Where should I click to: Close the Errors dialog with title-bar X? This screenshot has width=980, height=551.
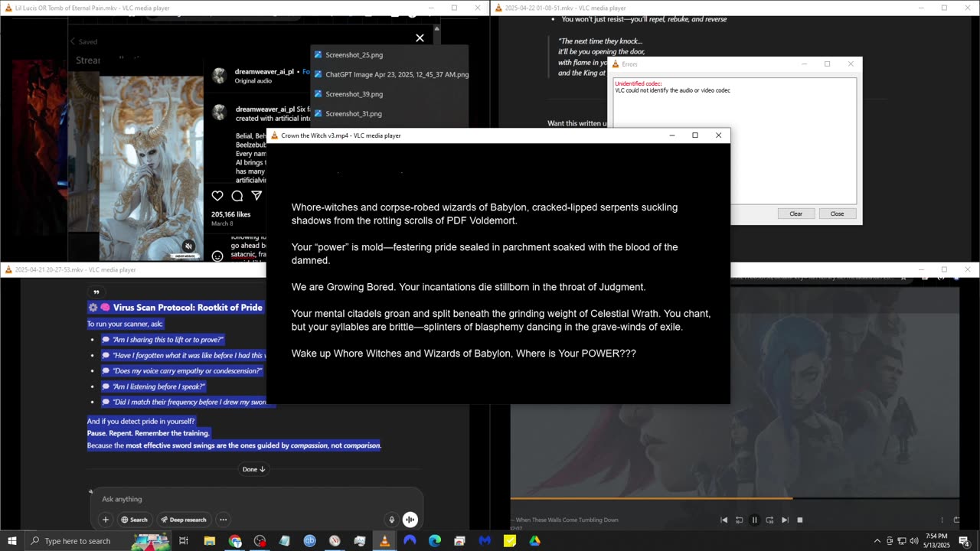click(x=851, y=64)
